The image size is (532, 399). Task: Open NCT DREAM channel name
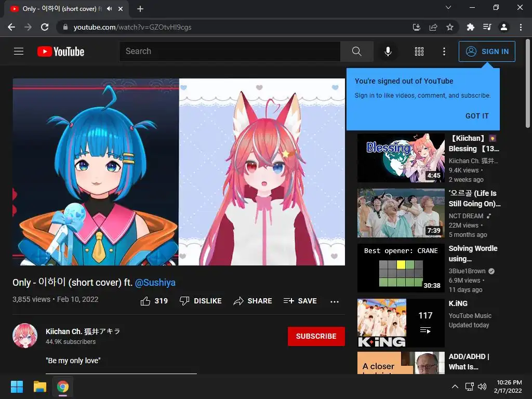coord(466,216)
